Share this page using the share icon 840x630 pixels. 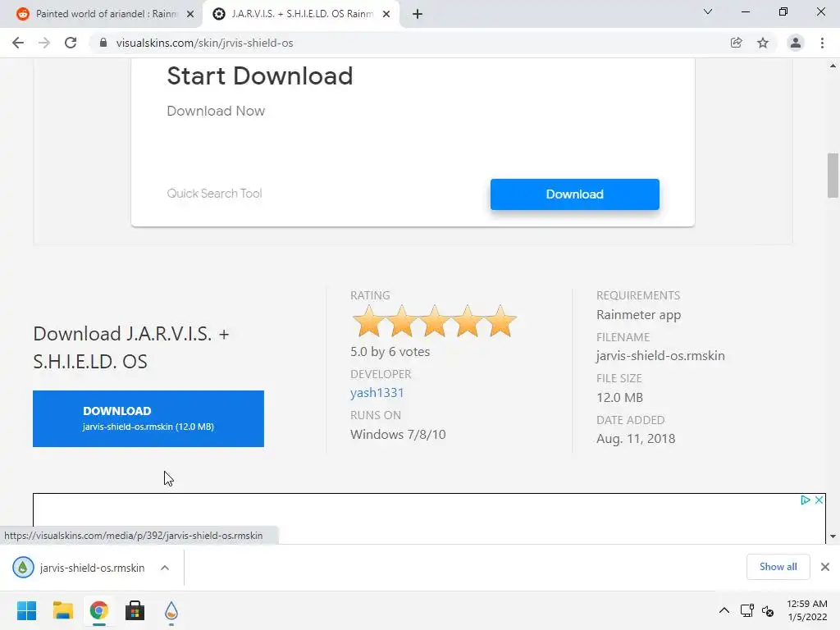tap(736, 43)
